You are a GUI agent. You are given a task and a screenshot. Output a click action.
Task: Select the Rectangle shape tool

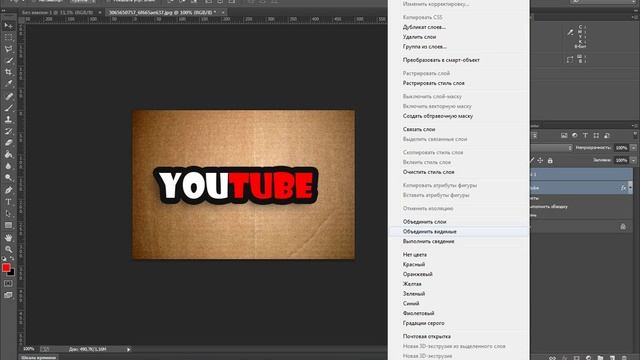[8, 225]
